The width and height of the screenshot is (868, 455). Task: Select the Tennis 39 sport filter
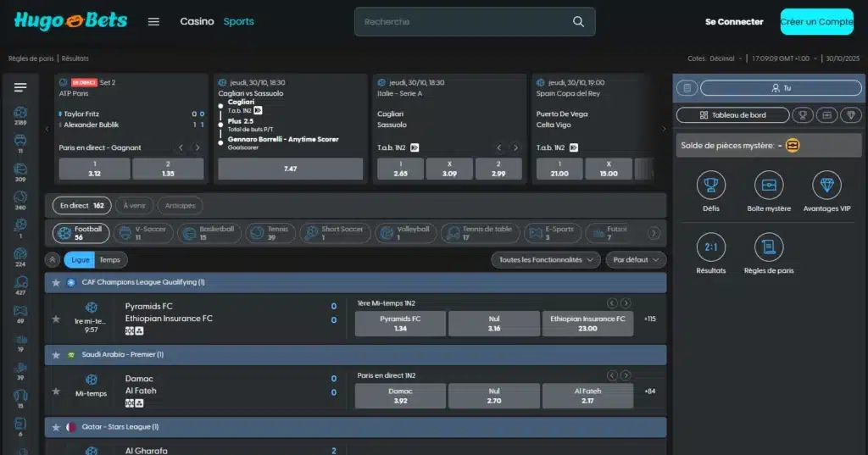point(270,233)
